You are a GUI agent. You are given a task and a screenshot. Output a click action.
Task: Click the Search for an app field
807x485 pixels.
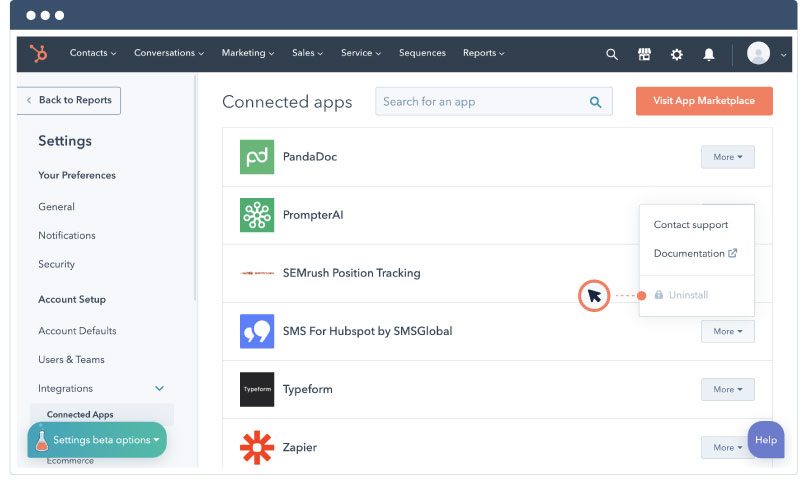[494, 102]
